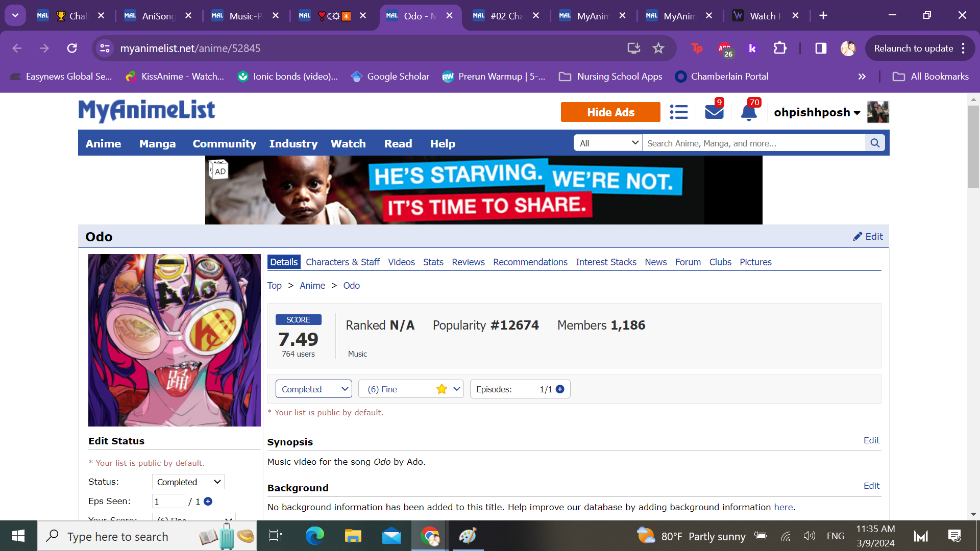This screenshot has height=551, width=980.
Task: Open the All search category dropdown
Action: (608, 143)
